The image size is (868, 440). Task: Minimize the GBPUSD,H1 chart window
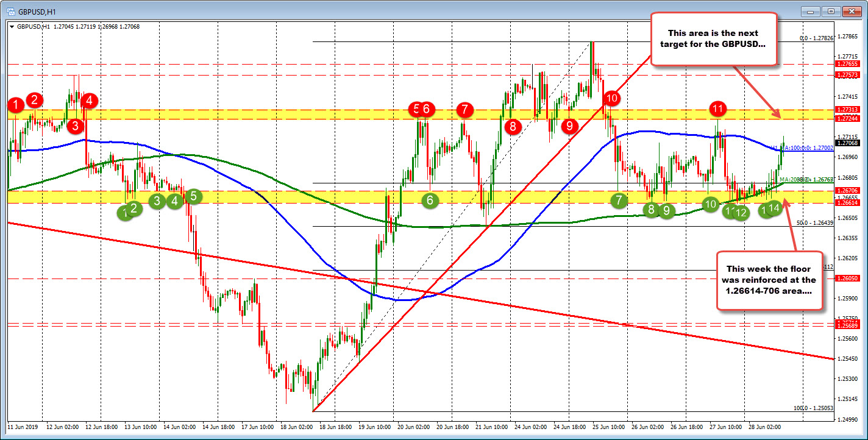(x=812, y=11)
